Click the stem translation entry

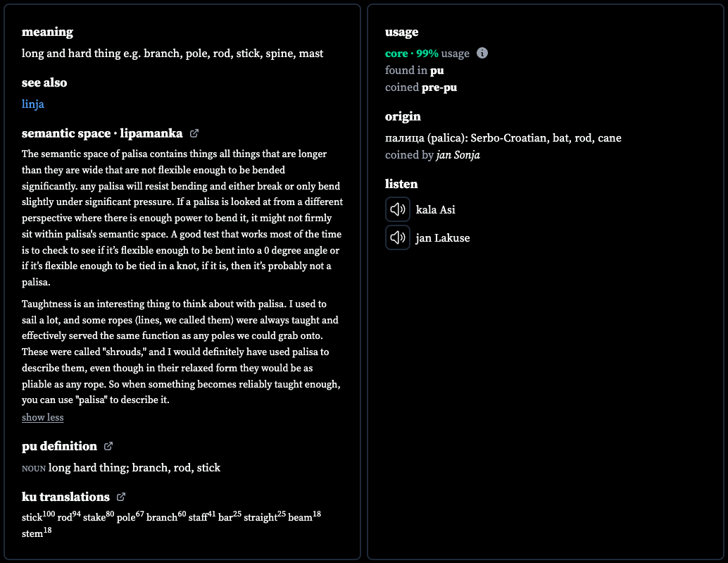tap(37, 532)
